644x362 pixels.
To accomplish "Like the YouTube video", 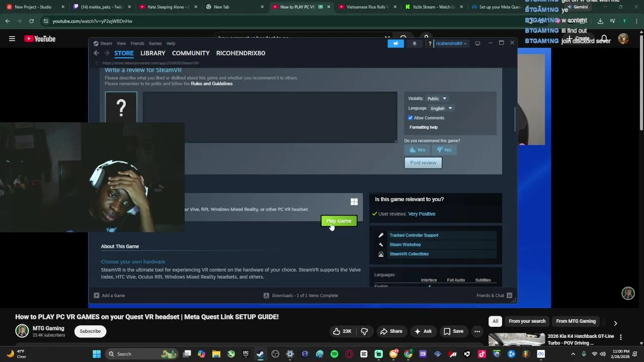I will coord(342,331).
